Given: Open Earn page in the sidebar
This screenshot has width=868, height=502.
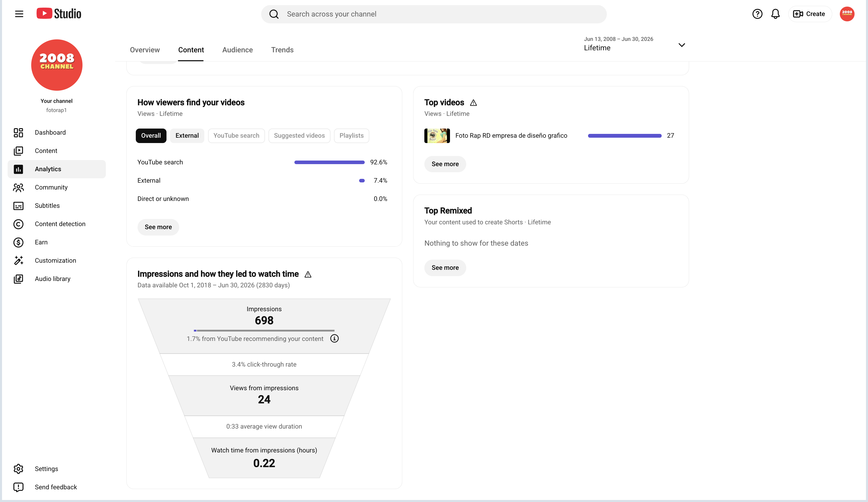Looking at the screenshot, I should pos(57,242).
